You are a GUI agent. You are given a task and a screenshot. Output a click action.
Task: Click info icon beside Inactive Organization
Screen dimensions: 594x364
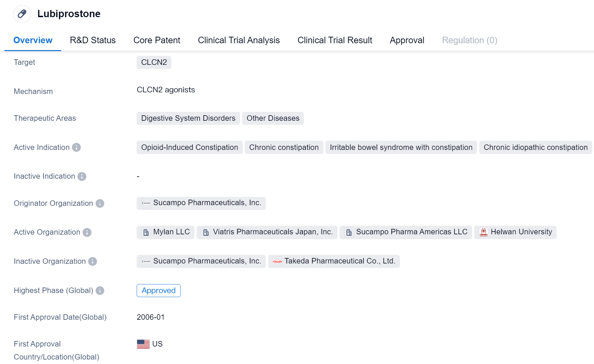click(x=92, y=261)
